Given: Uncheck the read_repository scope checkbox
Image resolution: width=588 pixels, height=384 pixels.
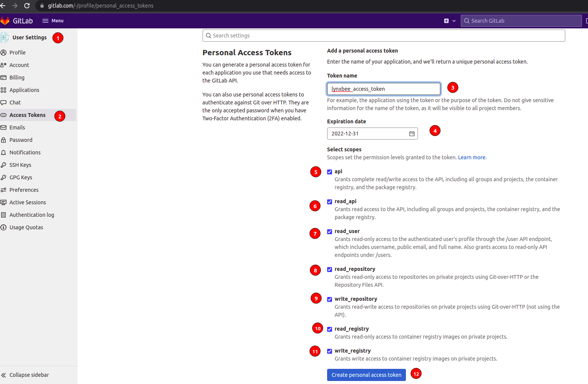Looking at the screenshot, I should pos(329,269).
